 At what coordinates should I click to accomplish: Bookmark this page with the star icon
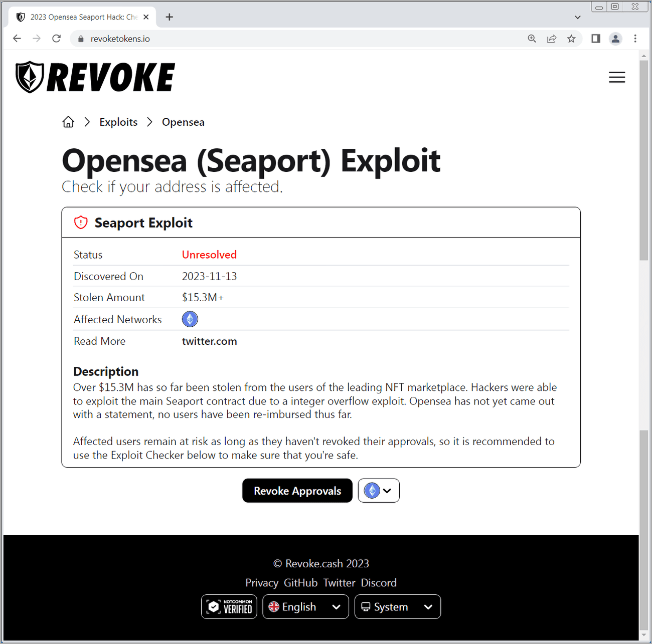pos(571,39)
